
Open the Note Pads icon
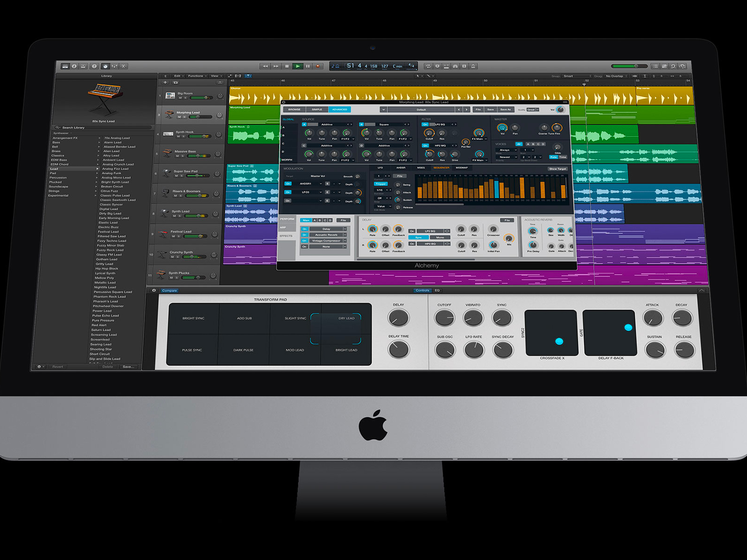click(x=664, y=66)
